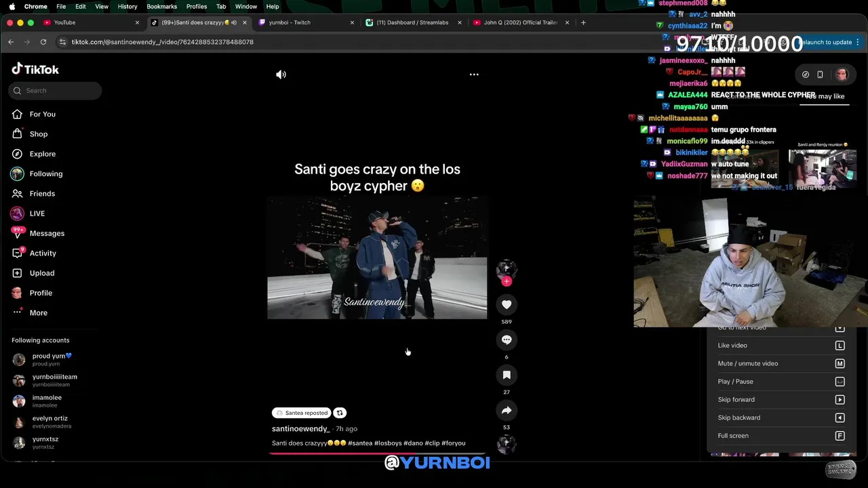Click #losboys hashtag
The image size is (868, 488).
tap(388, 443)
